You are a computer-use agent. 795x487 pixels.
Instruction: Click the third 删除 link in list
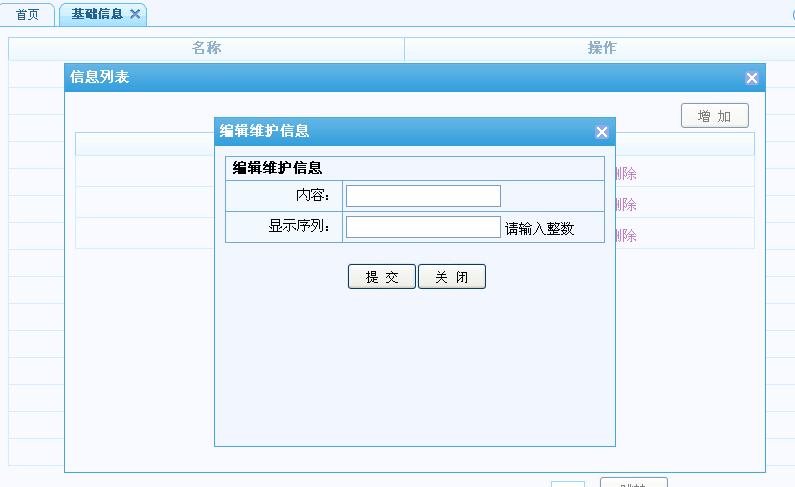coord(626,235)
